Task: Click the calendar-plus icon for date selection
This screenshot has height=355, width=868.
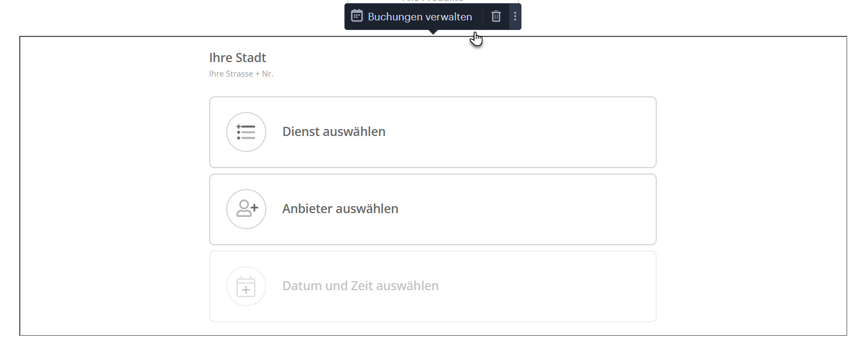Action: 246,286
